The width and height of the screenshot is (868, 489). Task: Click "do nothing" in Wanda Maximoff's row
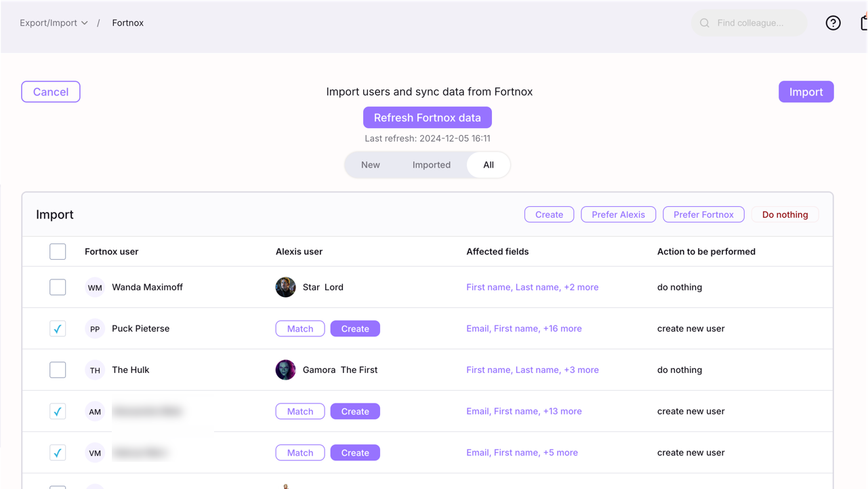click(x=680, y=288)
